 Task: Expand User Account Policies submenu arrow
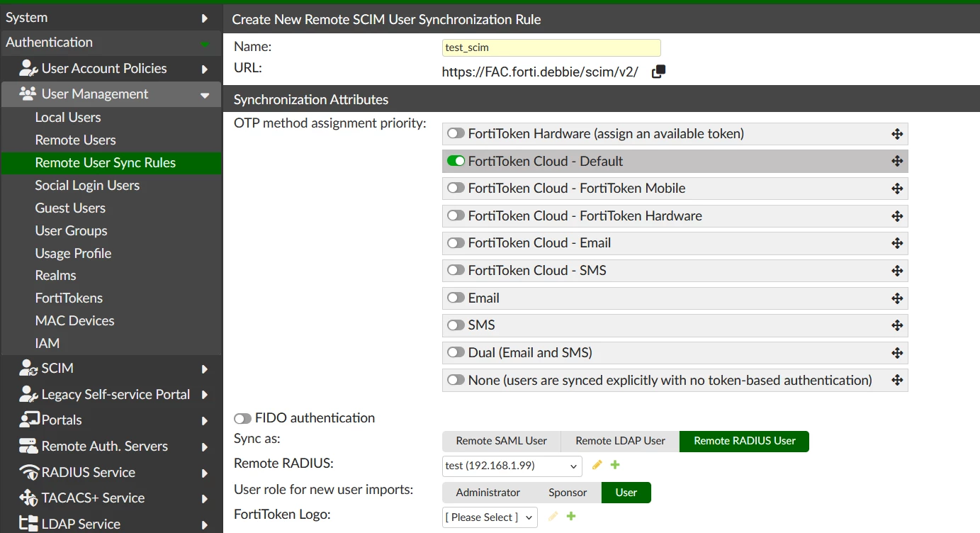(x=205, y=69)
